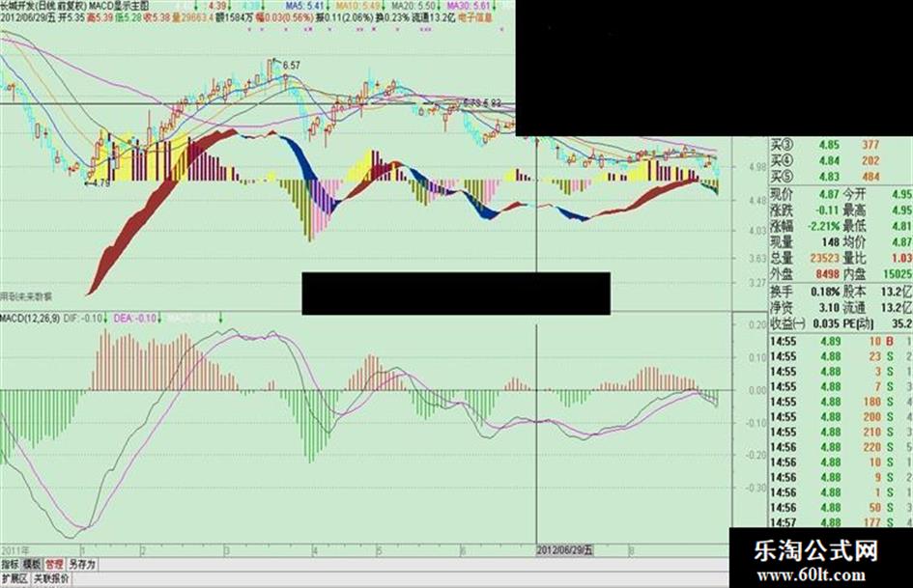Click the green arrow after MA5: 5.41
Image resolution: width=913 pixels, height=588 pixels.
[328, 6]
